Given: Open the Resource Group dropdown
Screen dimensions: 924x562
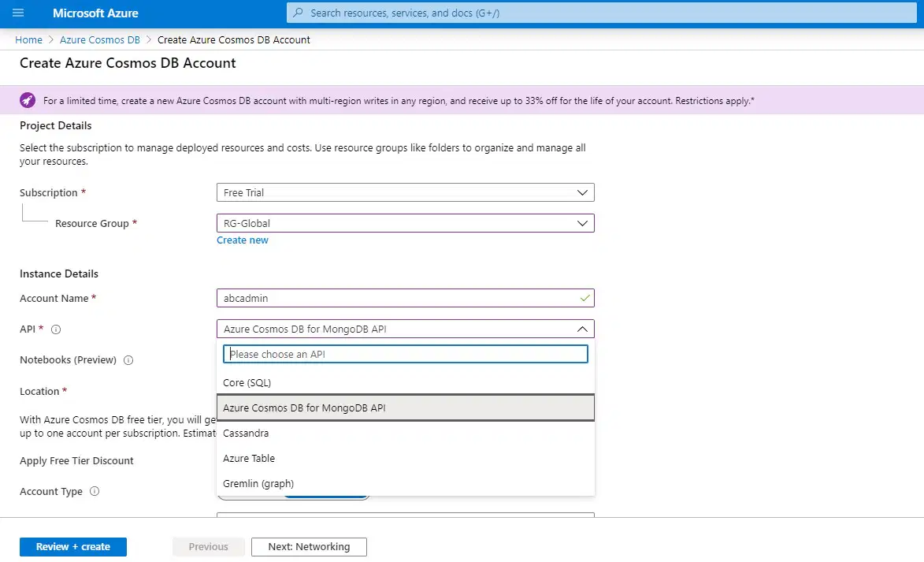Looking at the screenshot, I should coord(406,223).
